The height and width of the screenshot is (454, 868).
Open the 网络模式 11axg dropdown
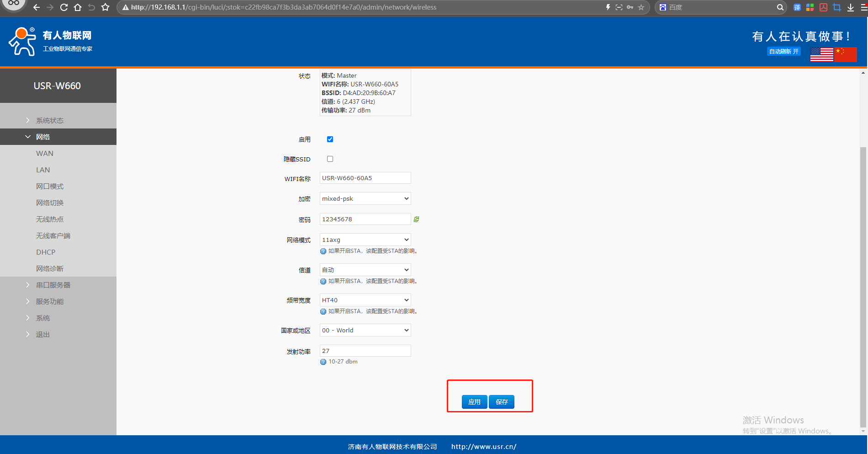[365, 240]
